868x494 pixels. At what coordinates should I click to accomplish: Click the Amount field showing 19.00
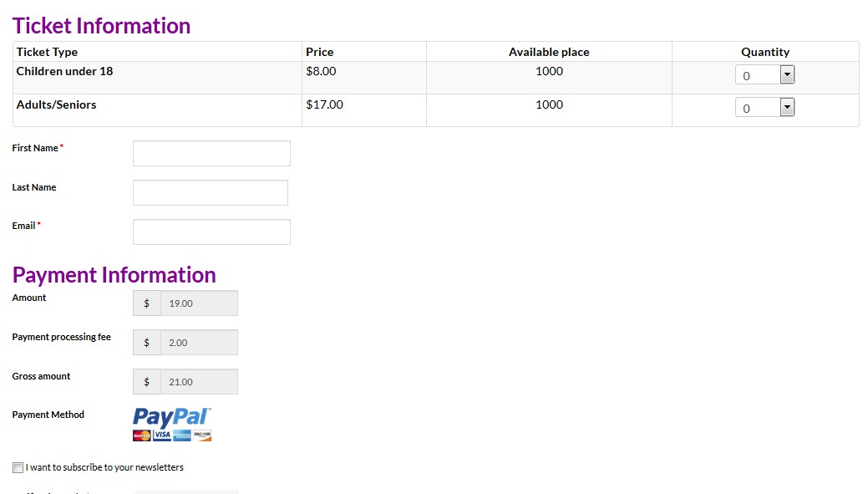[x=200, y=303]
